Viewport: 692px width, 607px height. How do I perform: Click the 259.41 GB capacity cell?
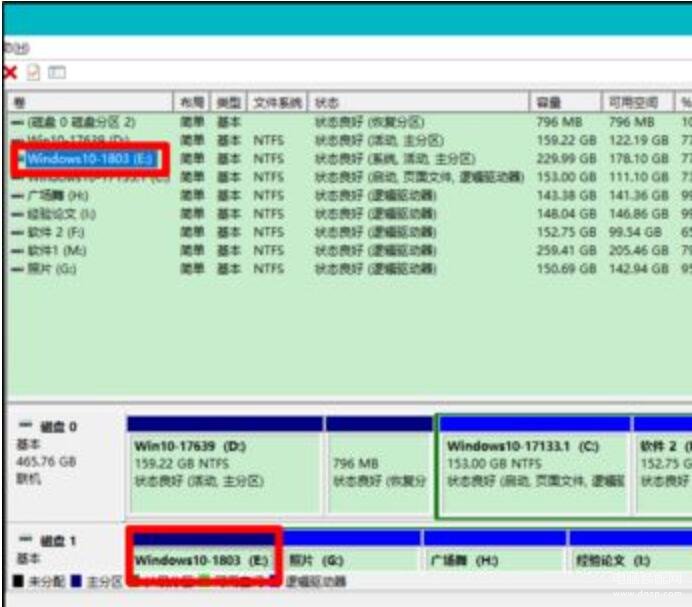(566, 251)
